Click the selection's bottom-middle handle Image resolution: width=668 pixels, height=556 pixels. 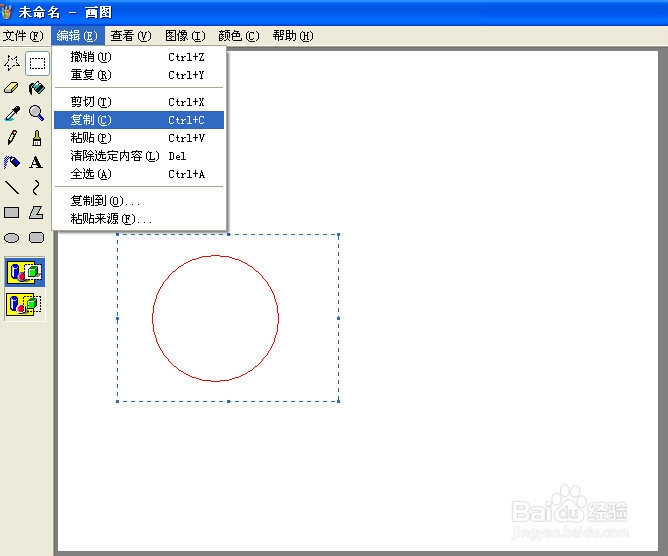pyautogui.click(x=229, y=401)
